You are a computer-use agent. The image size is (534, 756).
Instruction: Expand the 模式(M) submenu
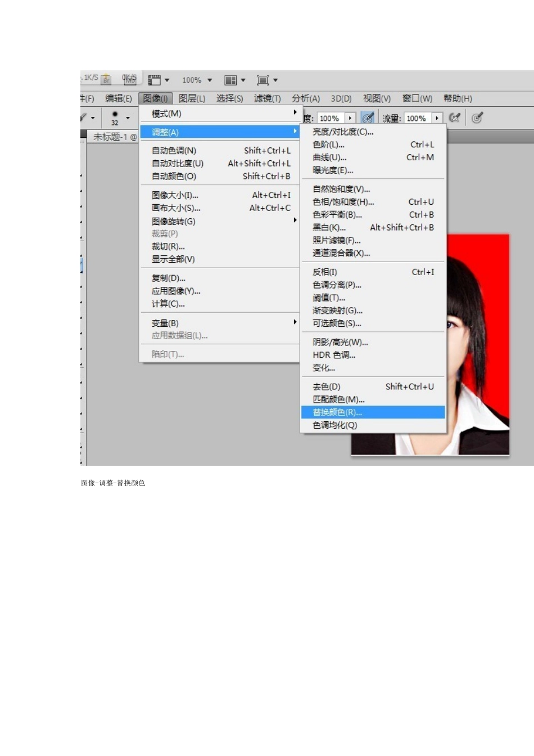(x=220, y=114)
